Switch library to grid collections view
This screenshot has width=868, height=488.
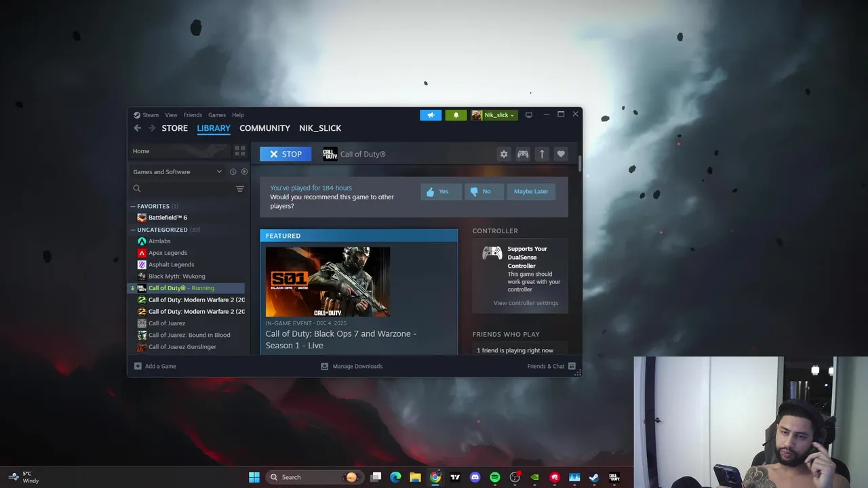240,150
